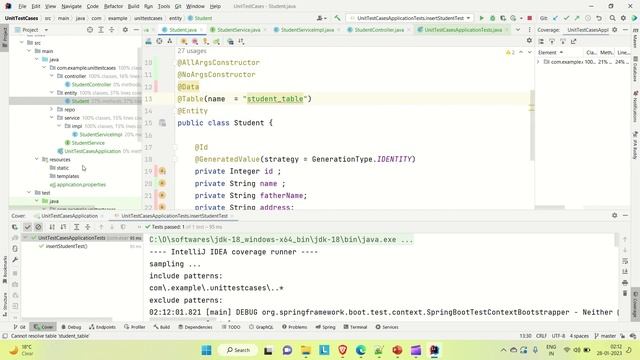The image size is (640, 360).
Task: Switch to StudentService.java tab
Action: [238, 30]
